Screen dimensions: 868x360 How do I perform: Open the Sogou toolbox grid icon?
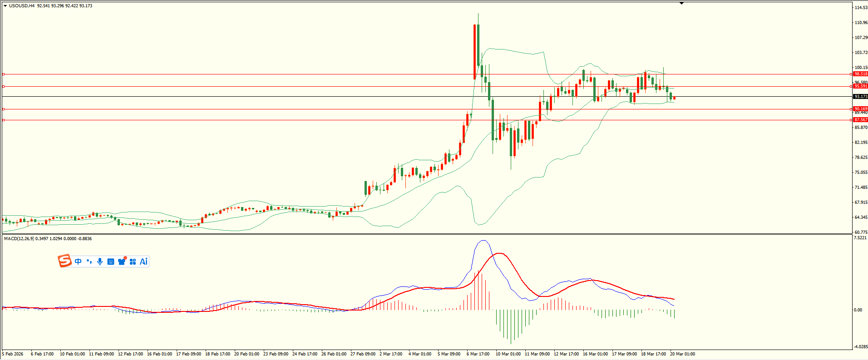tap(133, 261)
